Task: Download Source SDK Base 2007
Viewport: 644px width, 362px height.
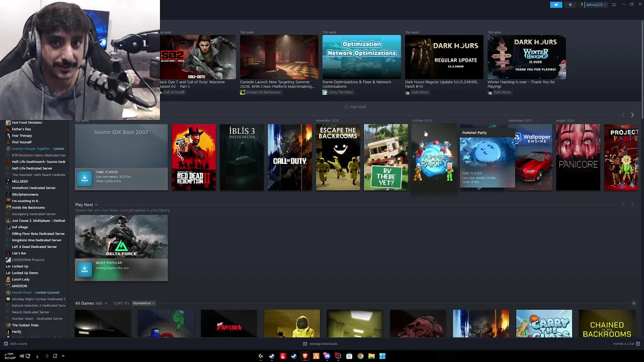Action: pos(85,177)
